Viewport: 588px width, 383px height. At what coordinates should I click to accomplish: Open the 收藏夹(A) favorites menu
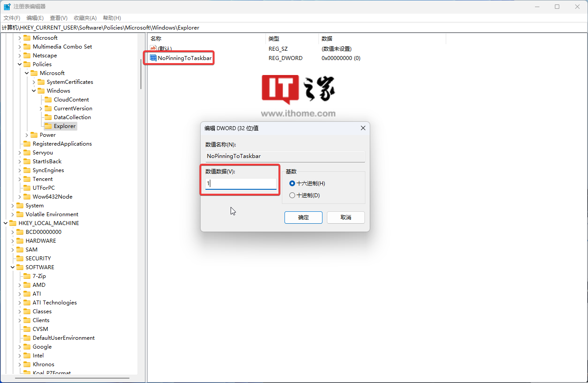coord(85,18)
